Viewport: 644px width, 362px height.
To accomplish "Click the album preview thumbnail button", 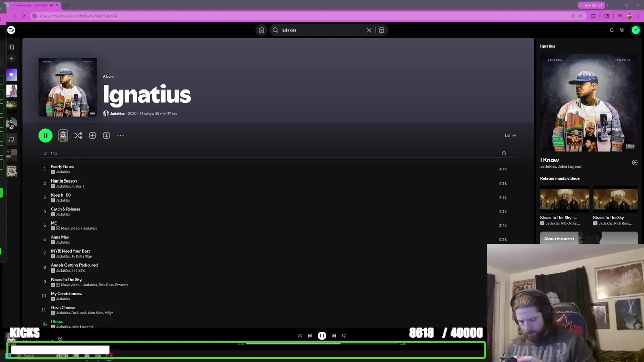I will pyautogui.click(x=63, y=135).
